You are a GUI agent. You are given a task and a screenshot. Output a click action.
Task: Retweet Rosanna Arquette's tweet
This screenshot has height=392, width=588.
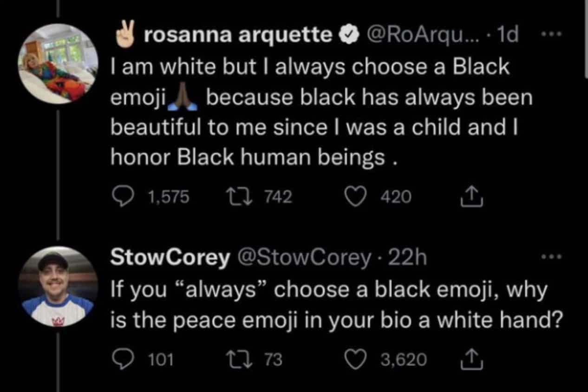tap(239, 196)
